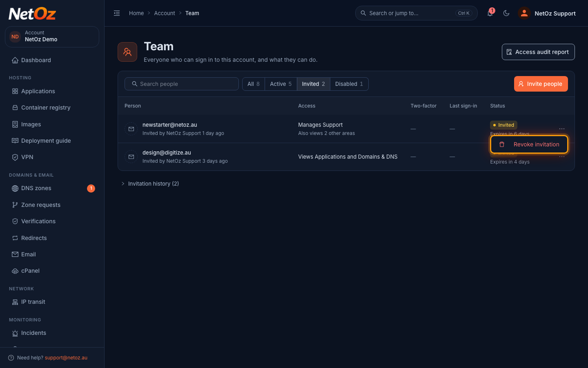This screenshot has width=588, height=368.
Task: Switch to the Disabled 1 tab
Action: pyautogui.click(x=349, y=84)
